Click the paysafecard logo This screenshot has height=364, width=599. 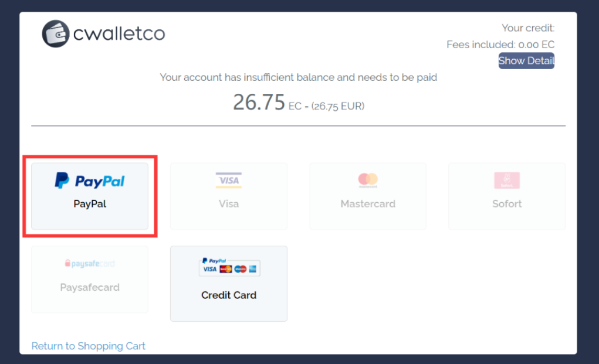(x=90, y=263)
